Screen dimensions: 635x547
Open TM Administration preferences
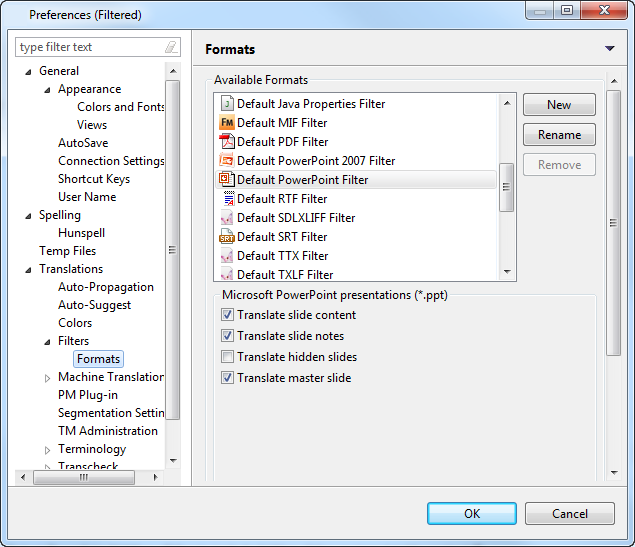click(108, 431)
